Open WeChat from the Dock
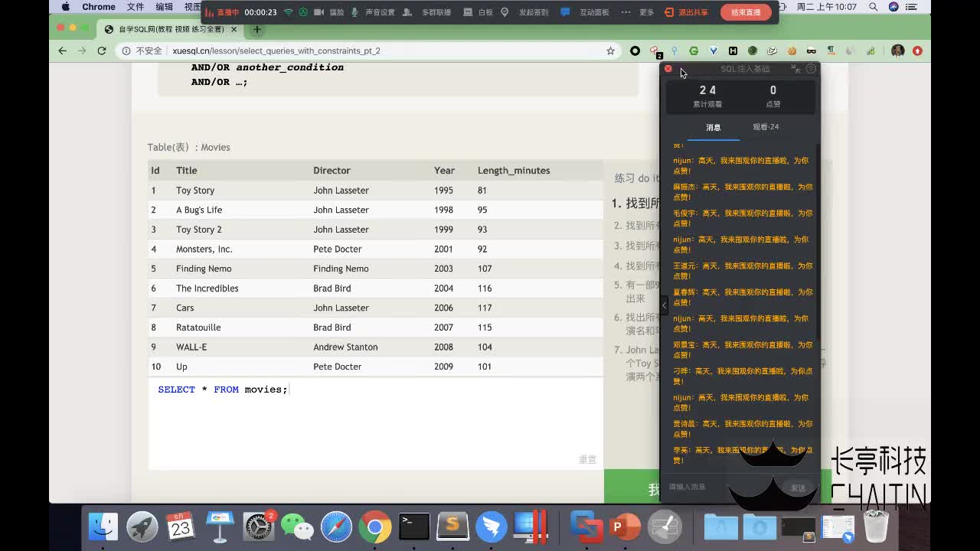The width and height of the screenshot is (980, 551). click(x=297, y=527)
